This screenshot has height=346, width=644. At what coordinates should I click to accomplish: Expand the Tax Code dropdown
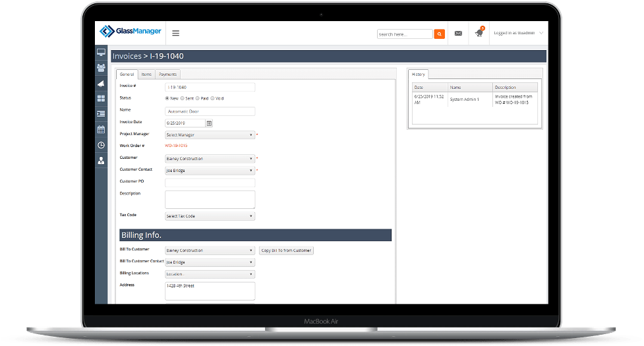(210, 216)
